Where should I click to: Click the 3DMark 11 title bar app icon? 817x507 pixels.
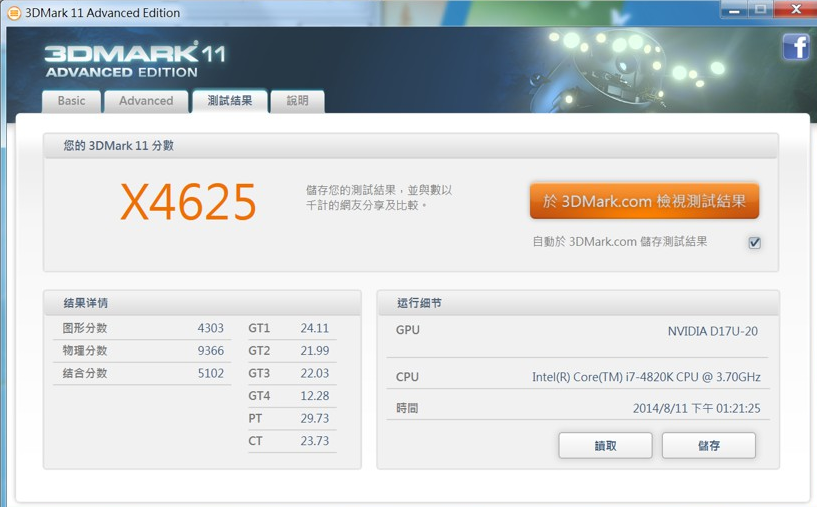click(15, 13)
